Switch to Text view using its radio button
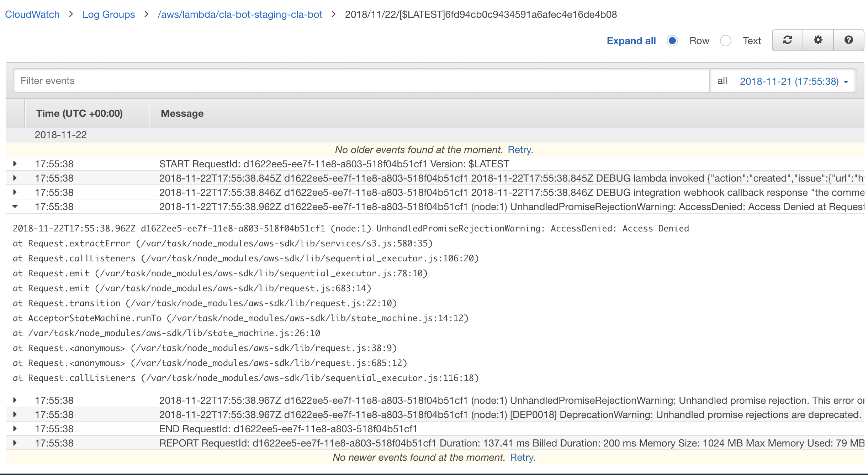 [726, 41]
